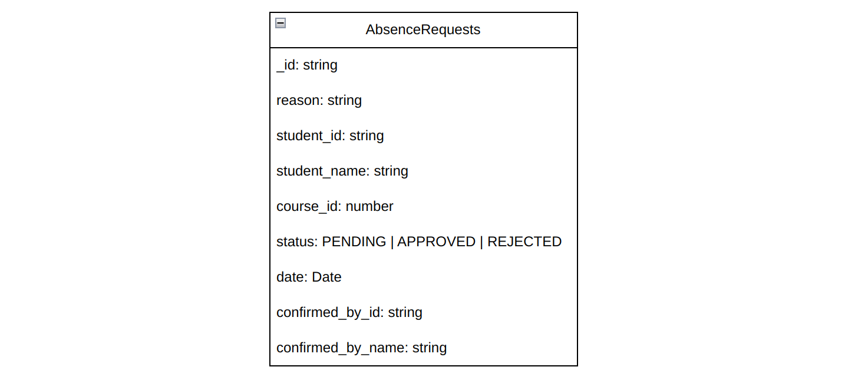The height and width of the screenshot is (380, 868).
Task: Collapse the AbsenceRequests class box
Action: 280,24
